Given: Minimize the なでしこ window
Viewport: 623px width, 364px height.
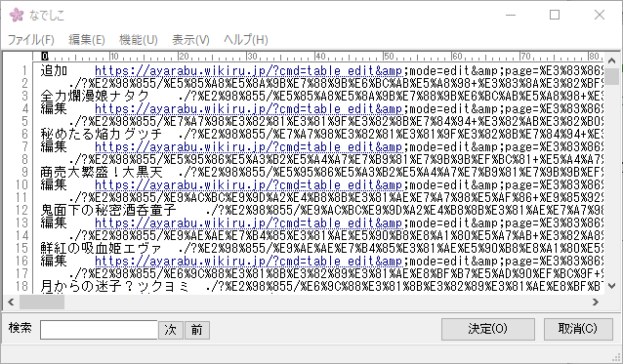Looking at the screenshot, I should tap(511, 15).
